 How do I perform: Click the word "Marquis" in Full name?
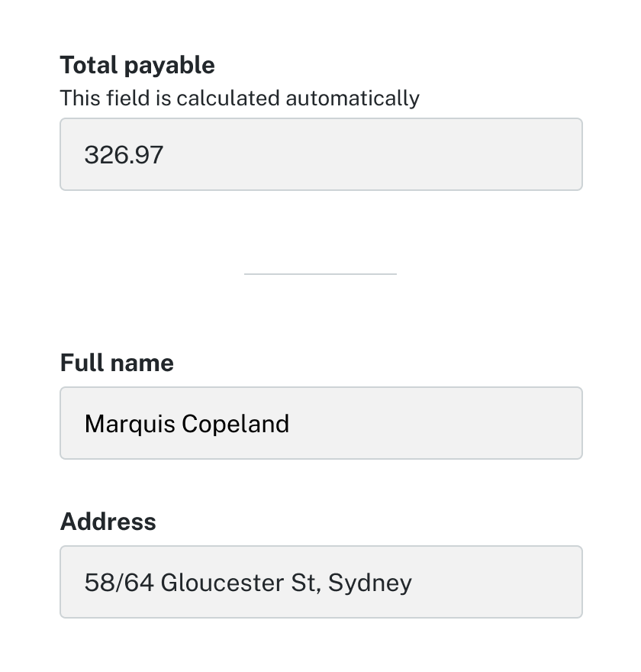coord(130,424)
